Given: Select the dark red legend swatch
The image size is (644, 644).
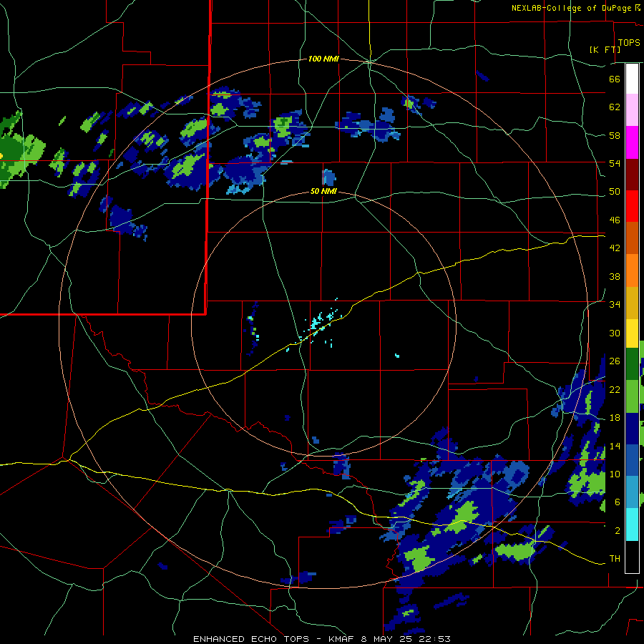Looking at the screenshot, I should 632,175.
